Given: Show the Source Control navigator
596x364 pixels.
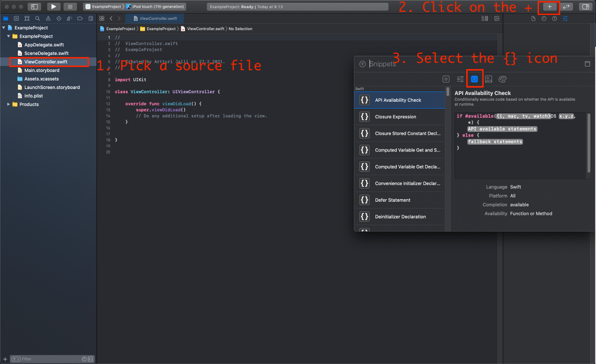Looking at the screenshot, I should click(x=16, y=18).
